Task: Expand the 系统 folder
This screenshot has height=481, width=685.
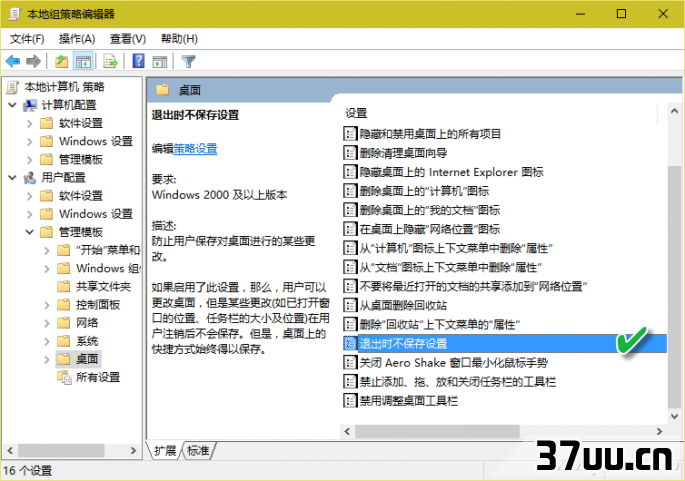Action: 47,341
